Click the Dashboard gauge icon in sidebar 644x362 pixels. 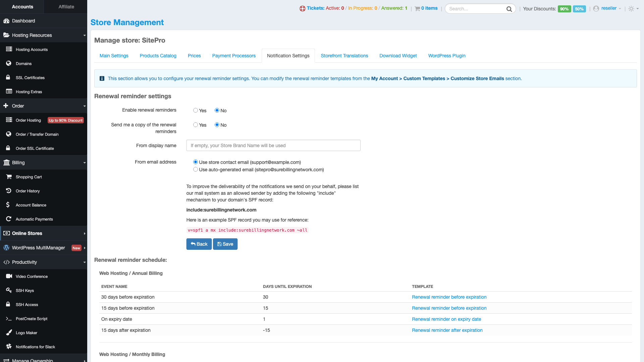tap(6, 21)
